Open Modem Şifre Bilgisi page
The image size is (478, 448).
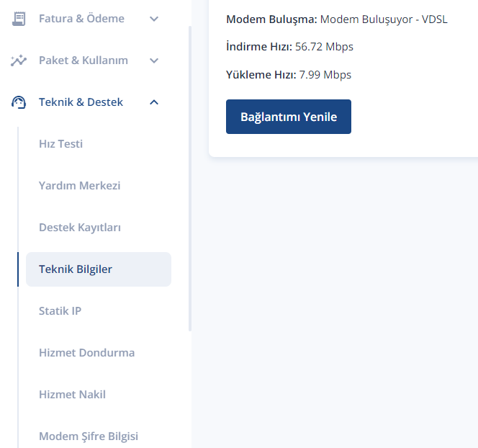(x=89, y=436)
